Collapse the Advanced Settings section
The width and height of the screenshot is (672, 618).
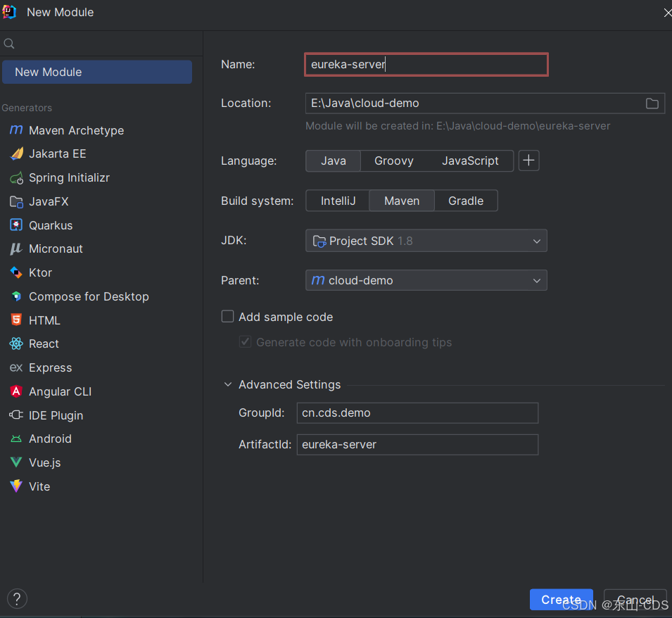click(x=228, y=384)
